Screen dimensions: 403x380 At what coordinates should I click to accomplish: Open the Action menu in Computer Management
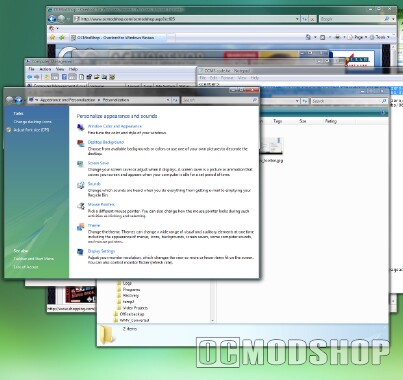point(45,69)
